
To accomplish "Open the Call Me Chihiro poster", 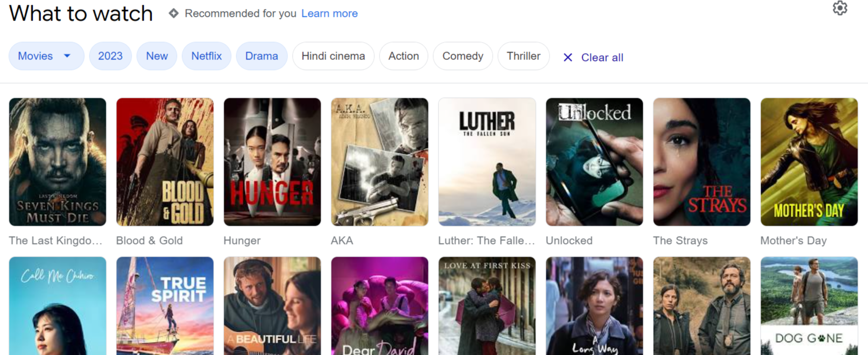I will 57,306.
